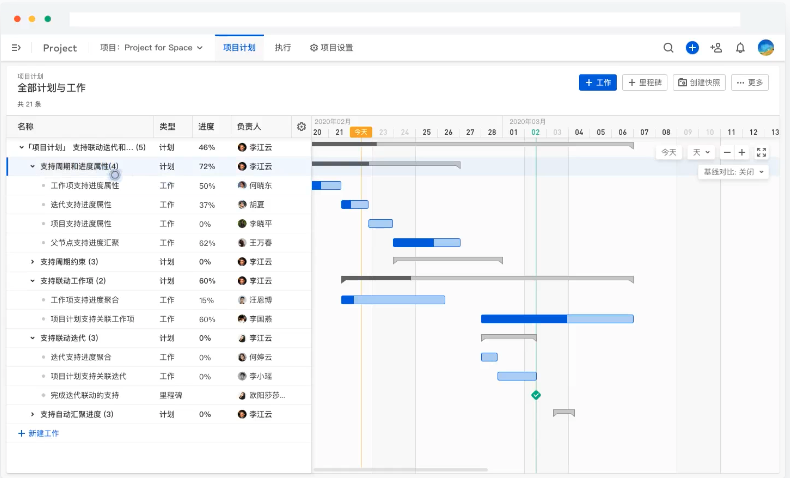Image resolution: width=790 pixels, height=478 pixels.
Task: Open the notifications bell
Action: 740,47
